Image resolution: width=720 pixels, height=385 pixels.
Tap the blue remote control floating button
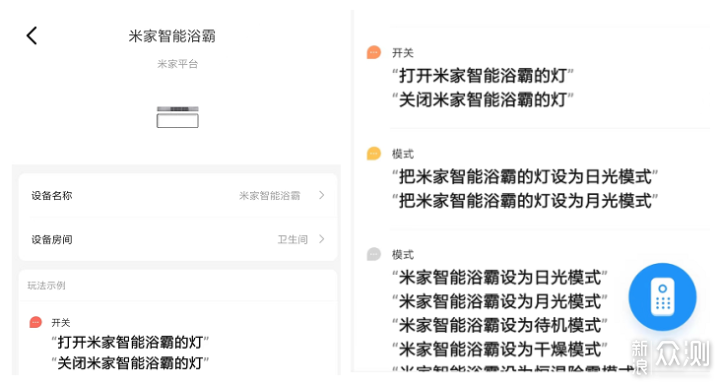(x=662, y=297)
